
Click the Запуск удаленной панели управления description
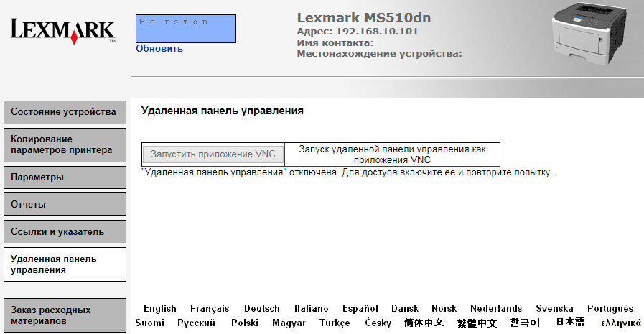pos(392,154)
